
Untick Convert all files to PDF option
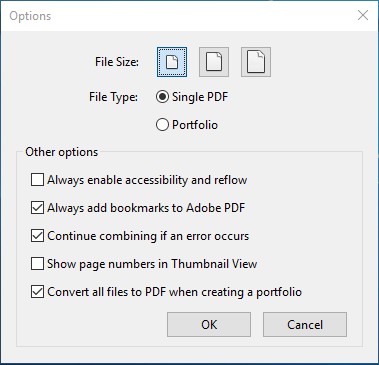37,292
